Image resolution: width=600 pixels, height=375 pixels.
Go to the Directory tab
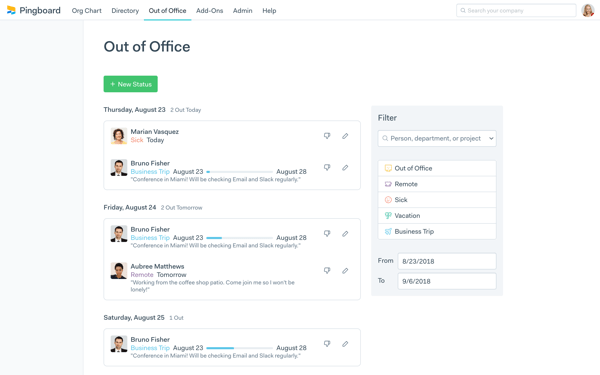125,11
